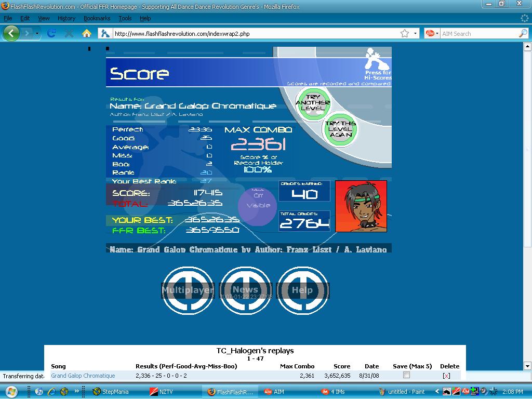Open the address bar history dropdown

tap(415, 34)
